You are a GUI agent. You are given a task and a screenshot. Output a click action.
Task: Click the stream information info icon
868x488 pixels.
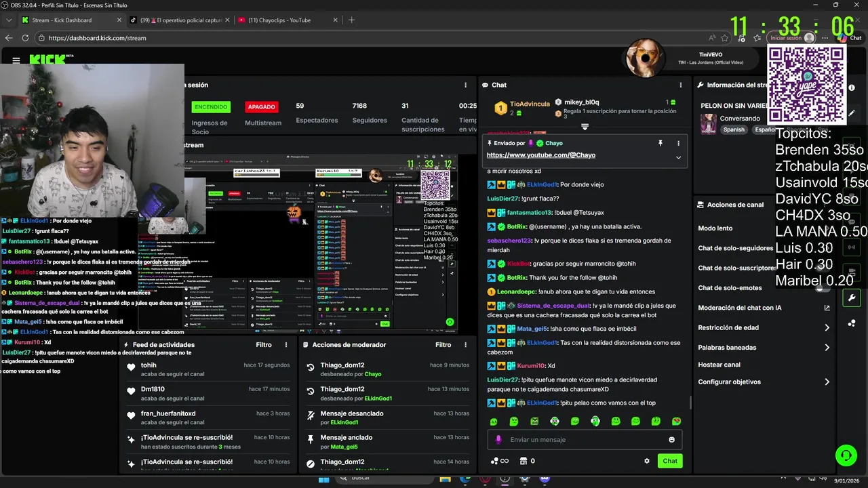pos(852,88)
